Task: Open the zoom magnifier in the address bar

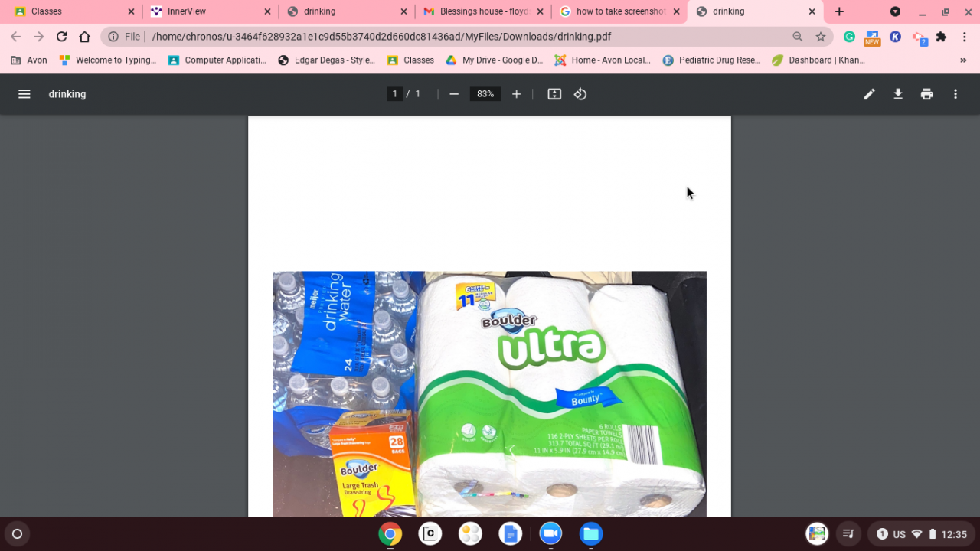Action: pyautogui.click(x=798, y=37)
